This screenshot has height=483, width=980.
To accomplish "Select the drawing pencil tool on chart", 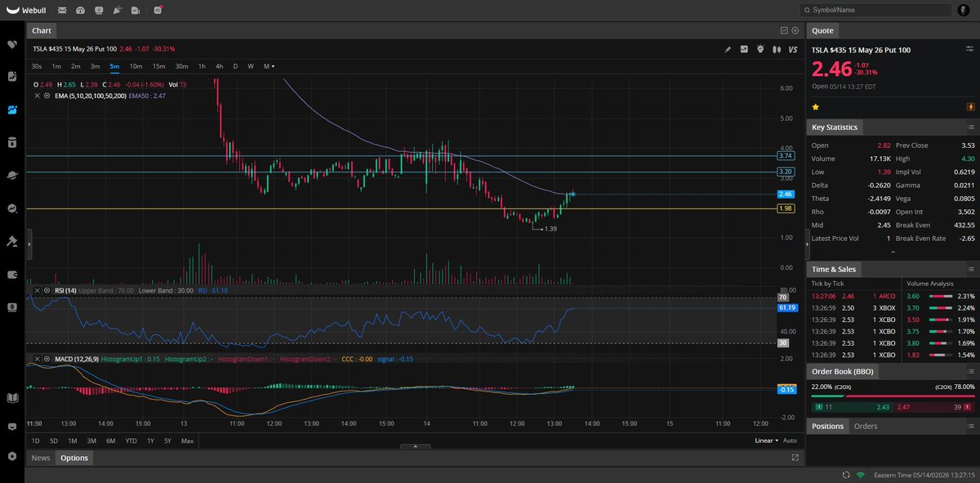I will [x=728, y=49].
